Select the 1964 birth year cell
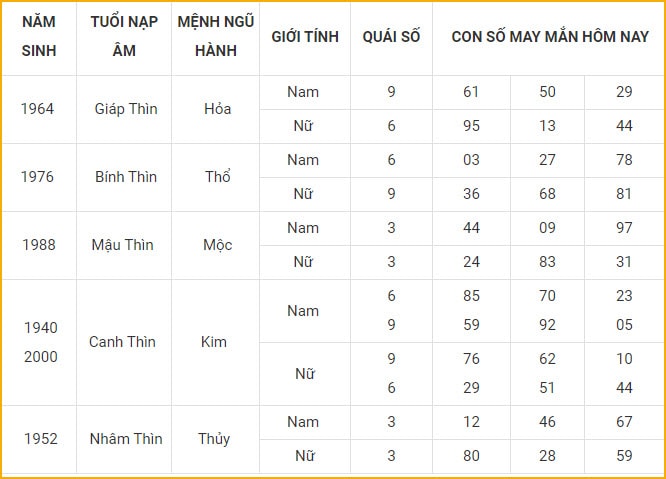 pyautogui.click(x=37, y=109)
